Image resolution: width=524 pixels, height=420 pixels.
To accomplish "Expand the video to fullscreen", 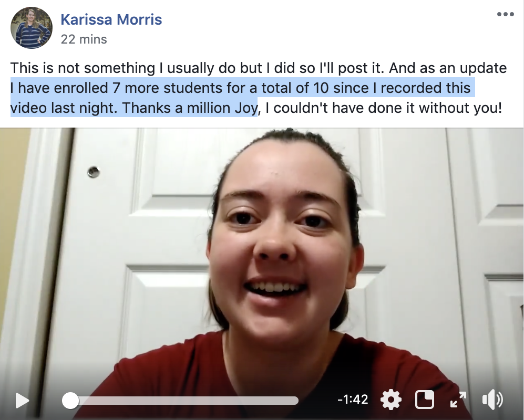I will tap(458, 400).
